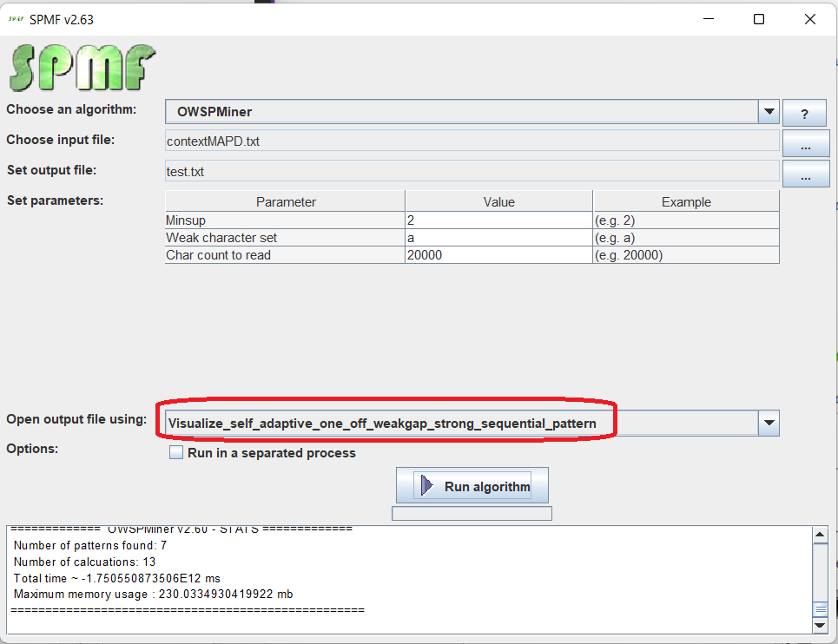The height and width of the screenshot is (644, 838).
Task: Open the OWSPMiner algorithm combo box
Action: coord(460,112)
